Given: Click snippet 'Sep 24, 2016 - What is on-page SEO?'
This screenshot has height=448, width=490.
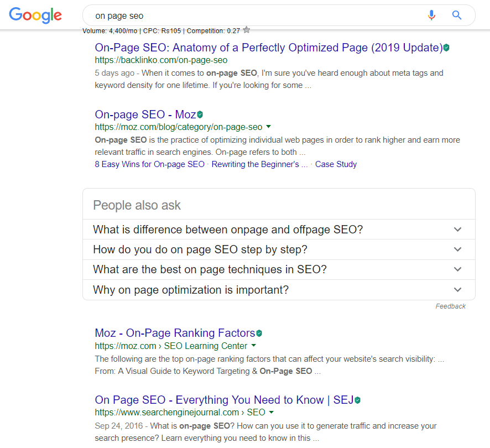Looking at the screenshot, I should click(x=165, y=426).
